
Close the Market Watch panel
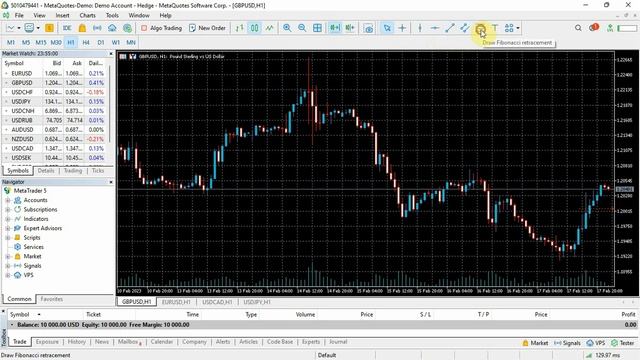coord(111,53)
